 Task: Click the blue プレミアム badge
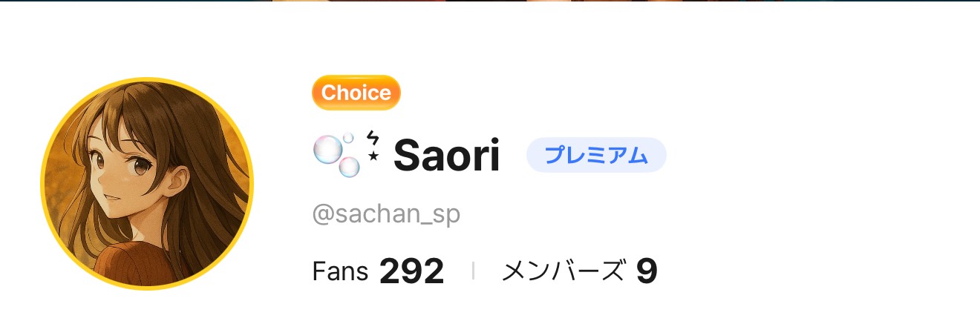point(596,156)
